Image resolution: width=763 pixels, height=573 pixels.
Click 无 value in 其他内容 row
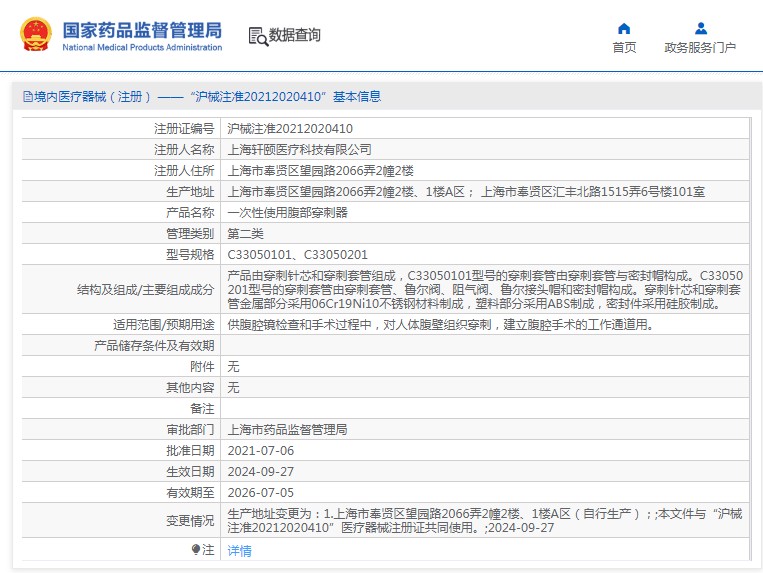(234, 387)
